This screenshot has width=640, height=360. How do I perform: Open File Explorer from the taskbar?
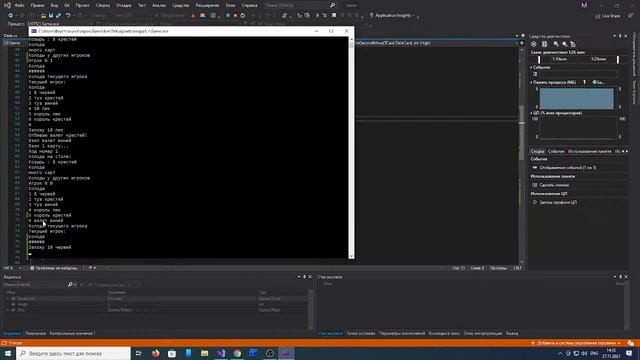tap(204, 353)
